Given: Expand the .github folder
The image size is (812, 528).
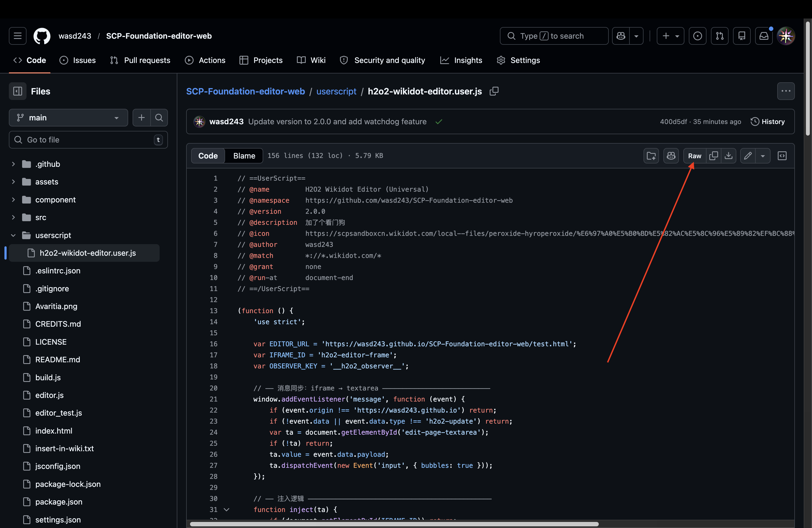Looking at the screenshot, I should [x=13, y=164].
